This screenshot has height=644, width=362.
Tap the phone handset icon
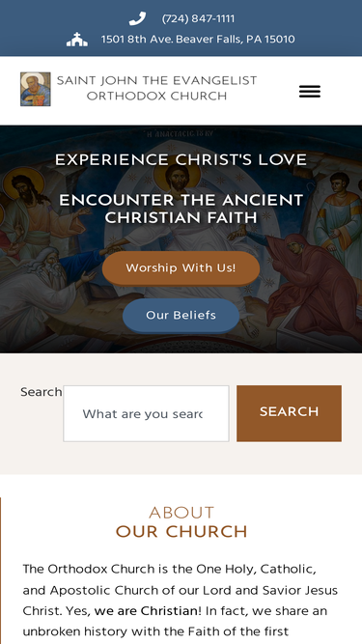pos(137,18)
